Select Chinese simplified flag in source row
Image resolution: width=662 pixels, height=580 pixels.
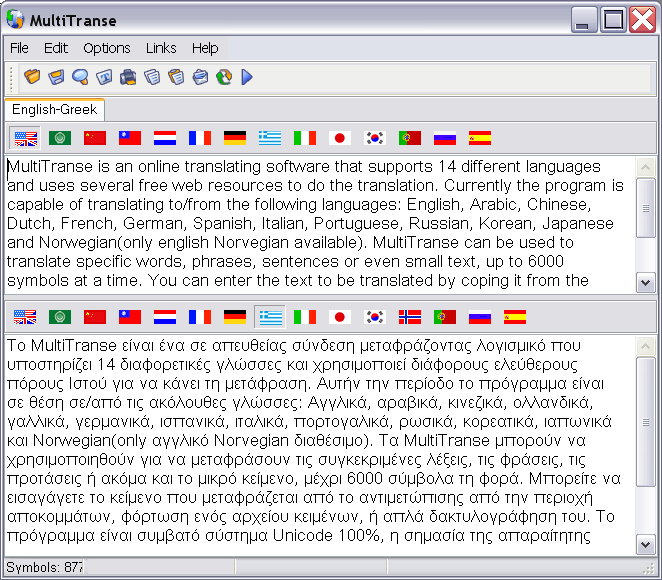tap(95, 138)
